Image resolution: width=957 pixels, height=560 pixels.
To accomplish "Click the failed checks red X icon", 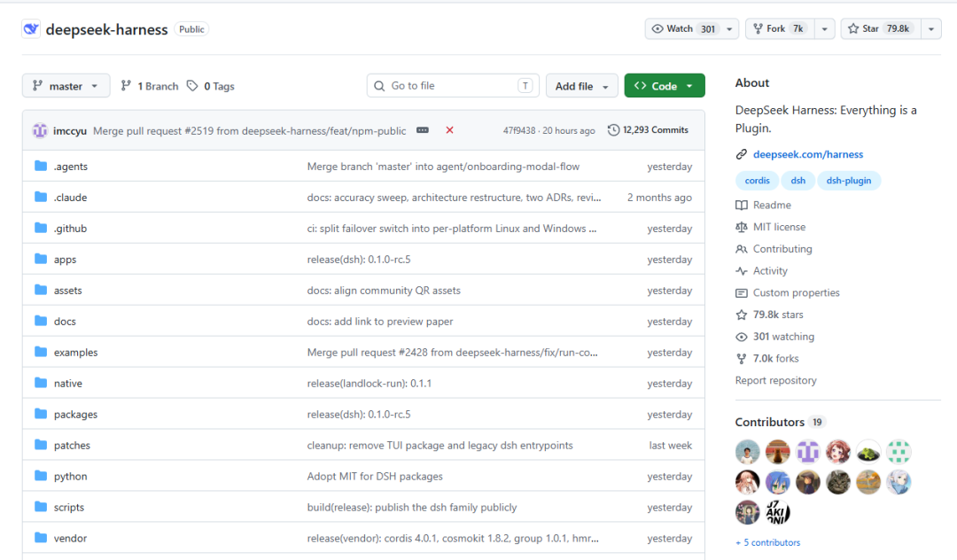I will [x=450, y=130].
